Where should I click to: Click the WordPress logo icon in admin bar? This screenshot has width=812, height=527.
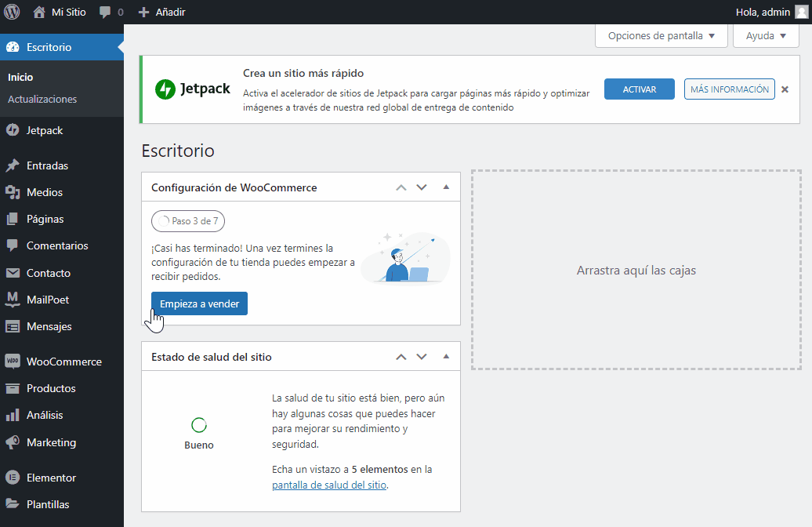[x=12, y=12]
